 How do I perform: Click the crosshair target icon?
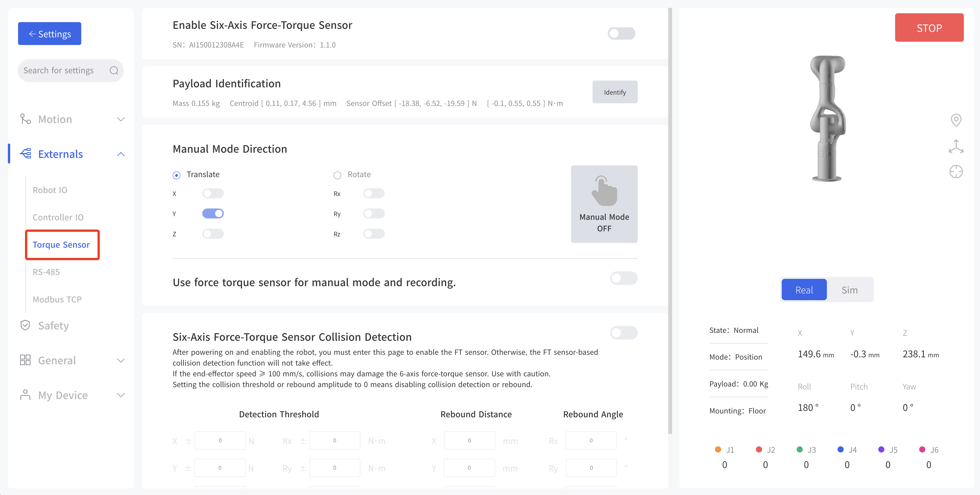click(956, 172)
